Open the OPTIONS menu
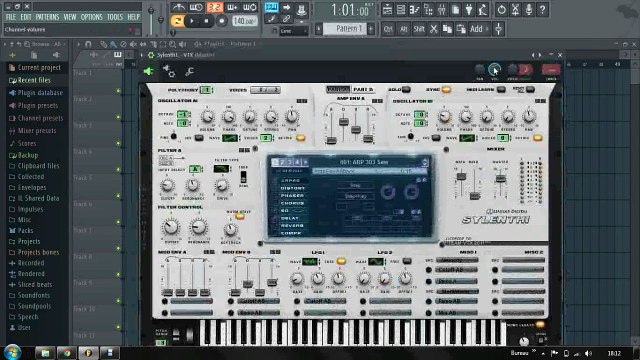640x360 pixels. click(x=91, y=17)
